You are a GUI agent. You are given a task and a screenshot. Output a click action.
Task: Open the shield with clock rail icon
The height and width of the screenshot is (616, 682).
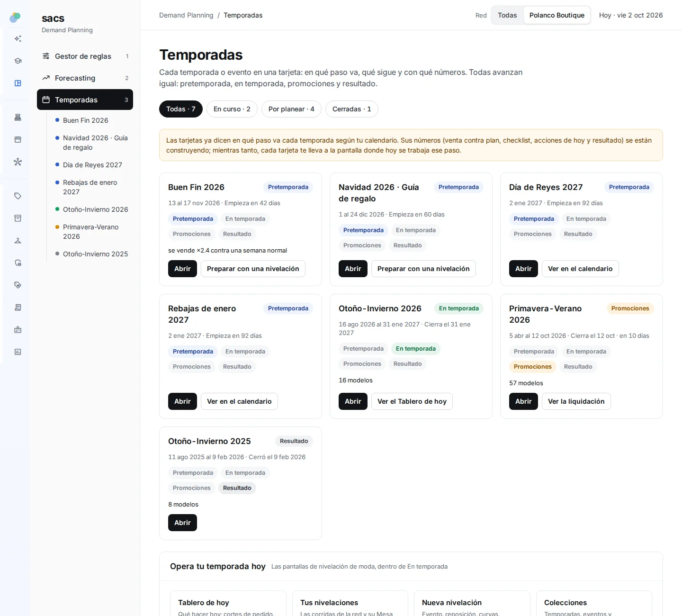(18, 263)
